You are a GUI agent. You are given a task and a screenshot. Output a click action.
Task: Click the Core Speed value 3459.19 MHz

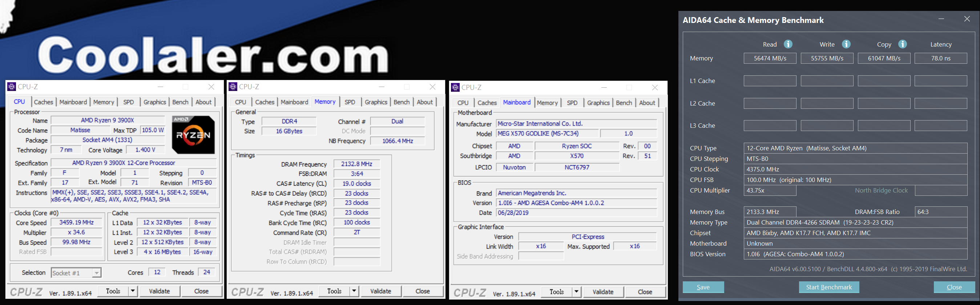point(76,222)
